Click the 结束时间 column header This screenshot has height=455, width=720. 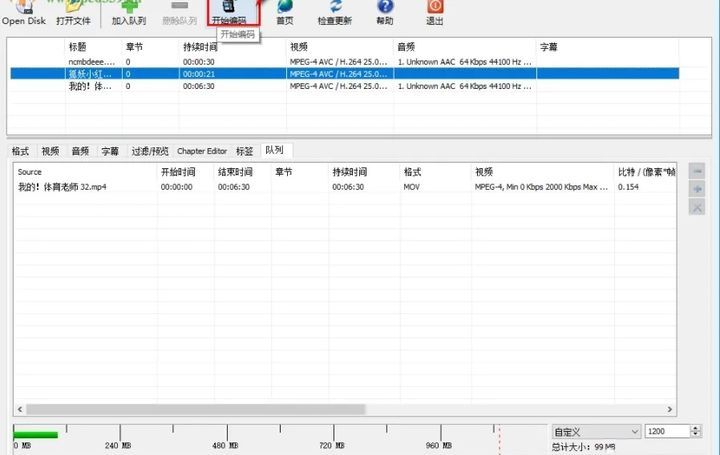coord(235,172)
